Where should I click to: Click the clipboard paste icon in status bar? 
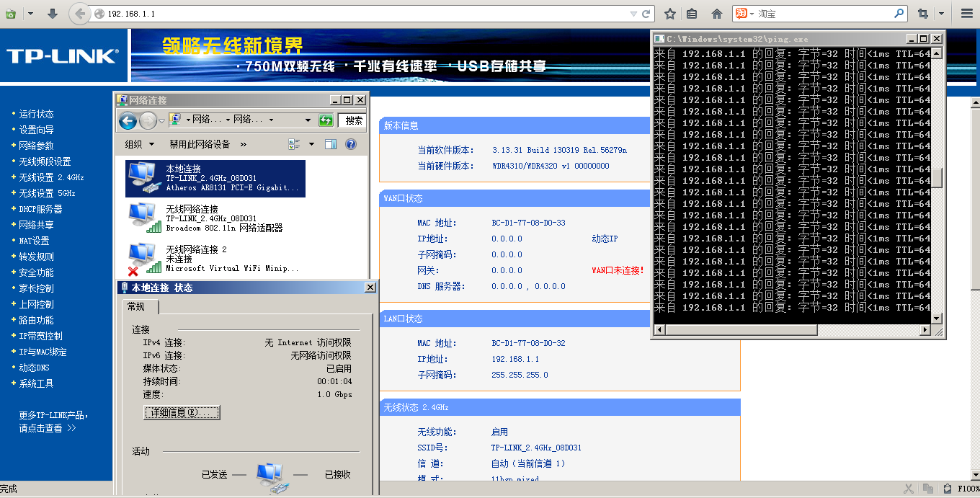[947, 489]
